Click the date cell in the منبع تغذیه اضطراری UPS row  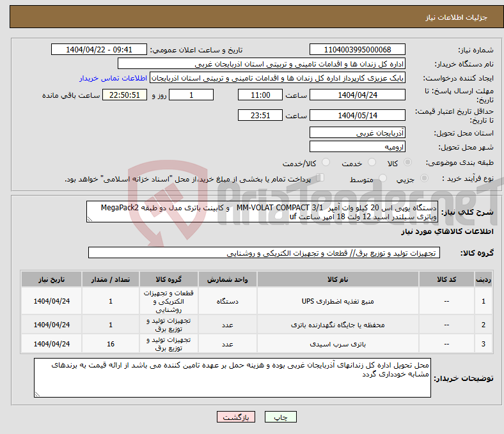pyautogui.click(x=51, y=301)
